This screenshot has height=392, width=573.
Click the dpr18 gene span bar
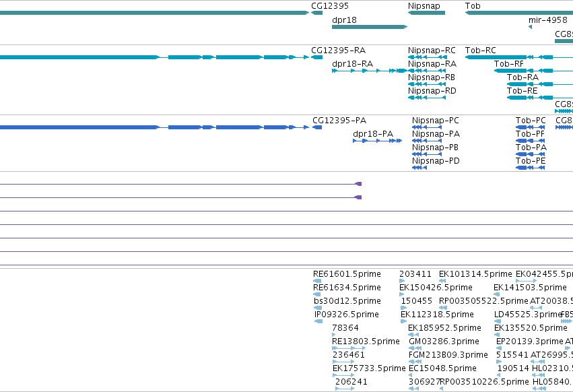point(370,27)
